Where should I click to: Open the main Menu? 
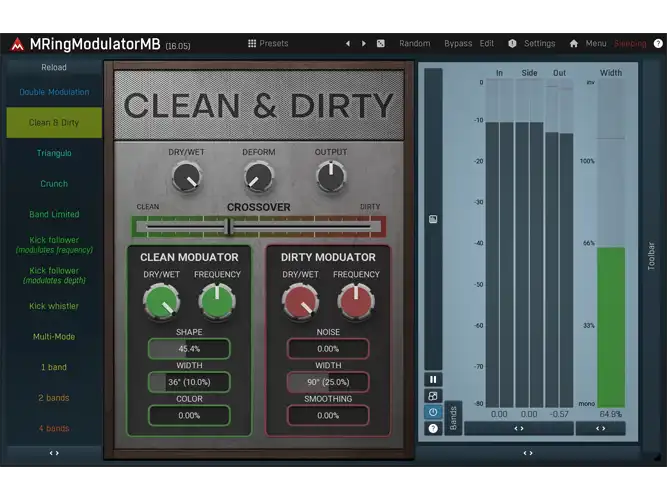pos(596,43)
